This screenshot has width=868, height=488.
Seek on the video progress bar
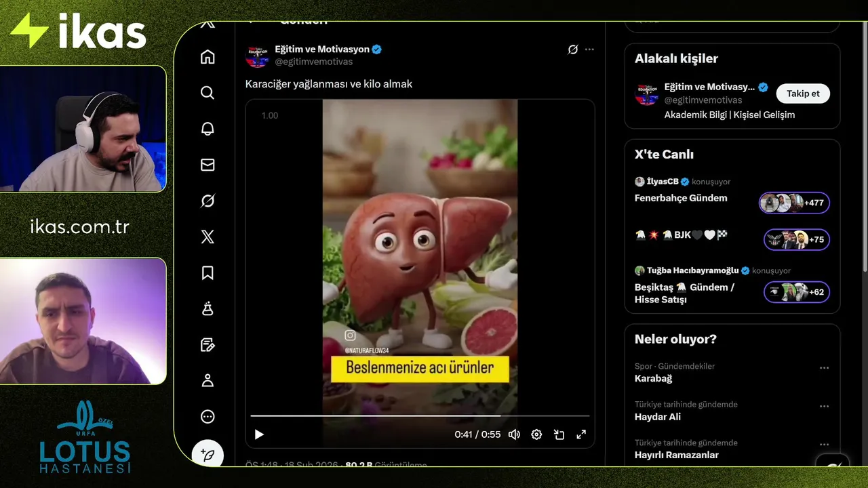[420, 415]
